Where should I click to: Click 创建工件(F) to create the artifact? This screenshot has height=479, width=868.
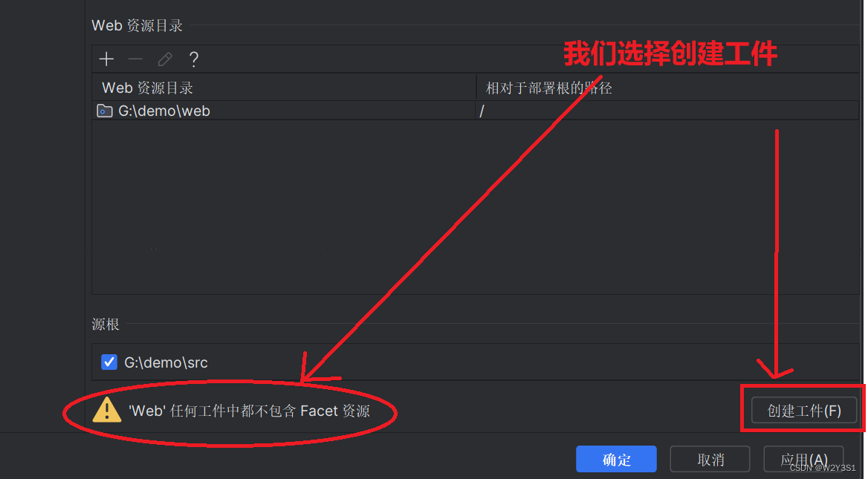[x=804, y=411]
